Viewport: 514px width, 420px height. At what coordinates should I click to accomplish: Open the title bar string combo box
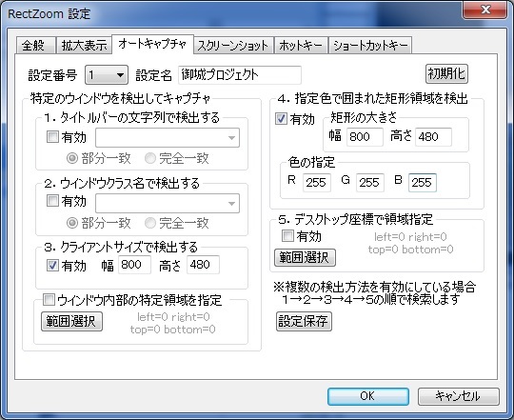pos(168,138)
